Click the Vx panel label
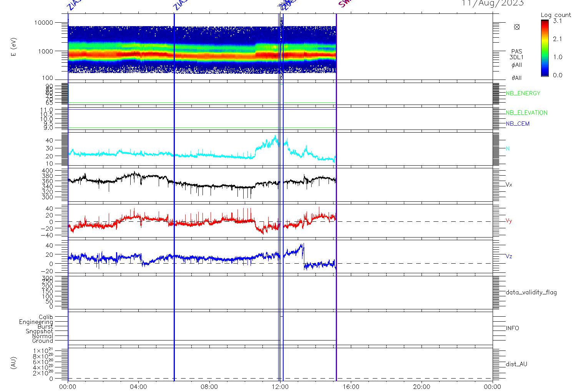The height and width of the screenshot is (392, 581). pos(509,185)
